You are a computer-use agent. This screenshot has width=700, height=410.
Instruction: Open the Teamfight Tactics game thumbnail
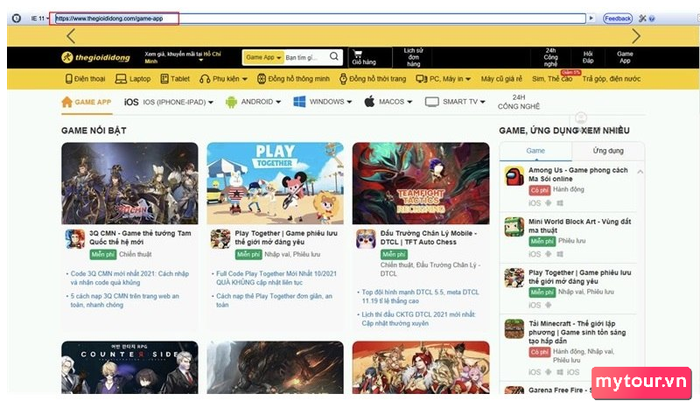pyautogui.click(x=421, y=183)
